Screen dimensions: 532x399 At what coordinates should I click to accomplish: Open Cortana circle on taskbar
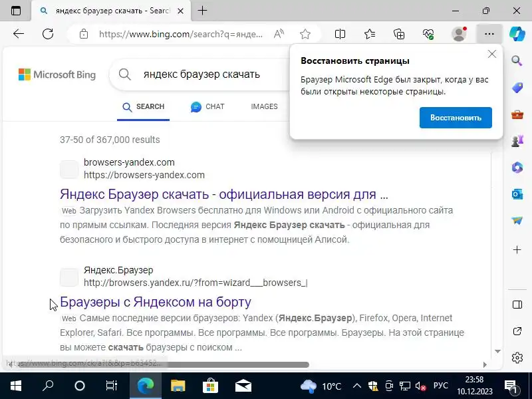(79, 386)
